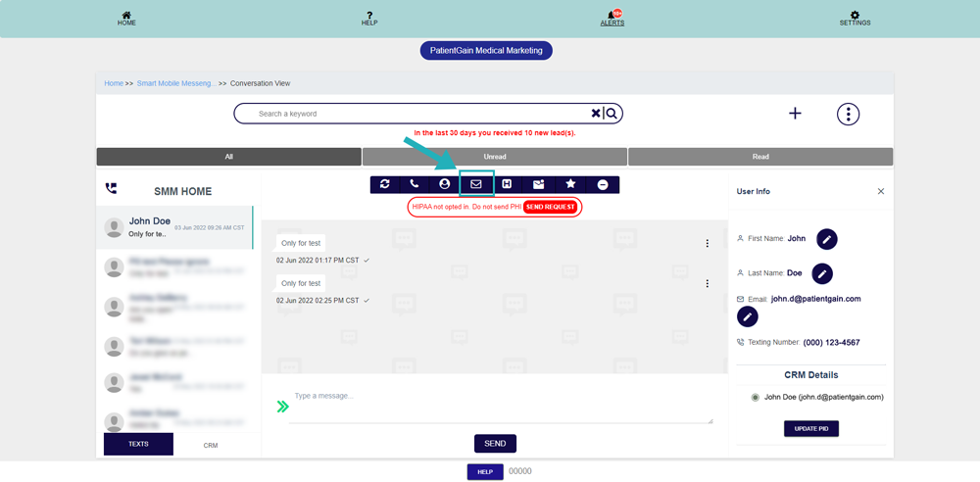Open the user profile icon in toolbar
This screenshot has height=482, width=980.
pyautogui.click(x=444, y=184)
